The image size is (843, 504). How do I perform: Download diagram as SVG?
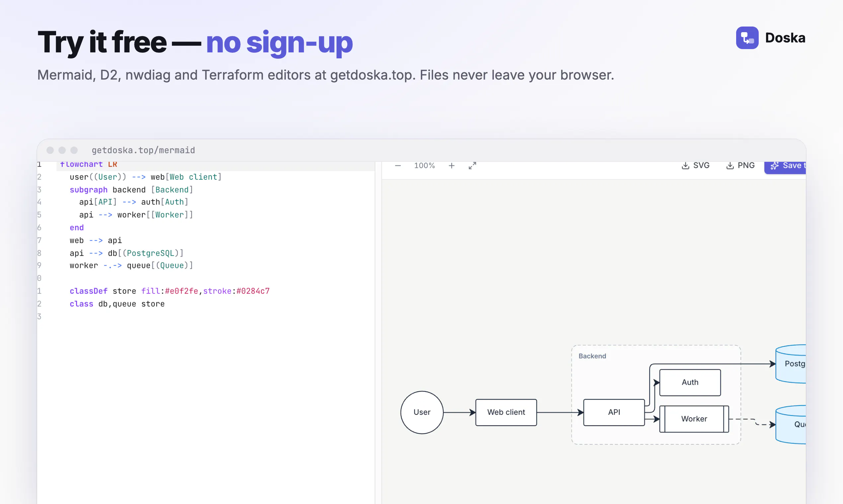click(696, 165)
